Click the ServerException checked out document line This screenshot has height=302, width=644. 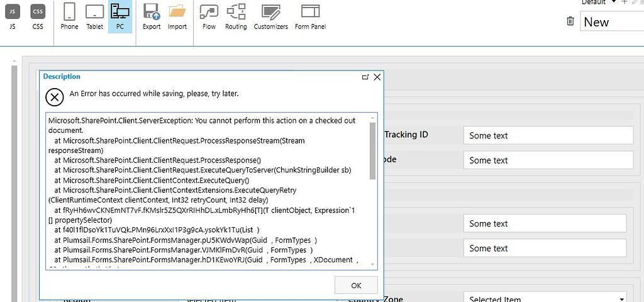click(x=202, y=125)
